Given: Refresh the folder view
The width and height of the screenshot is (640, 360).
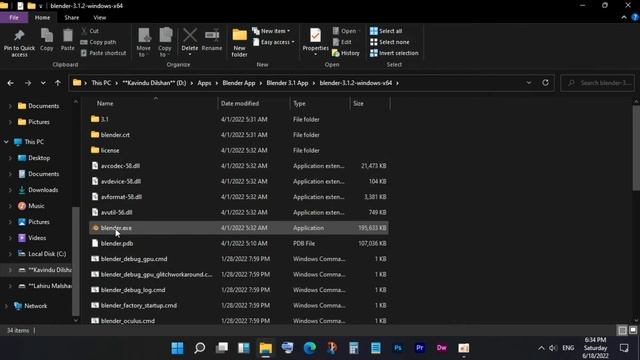Looking at the screenshot, I should pos(545,83).
